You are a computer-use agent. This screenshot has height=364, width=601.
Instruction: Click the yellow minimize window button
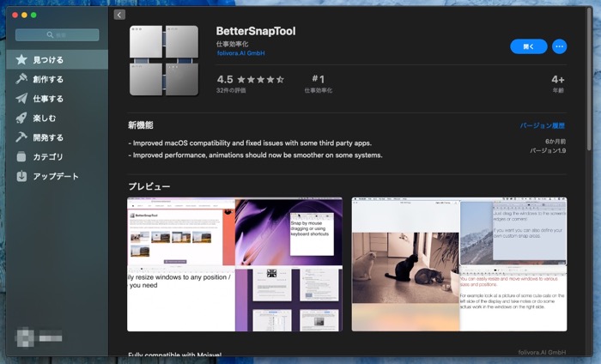point(24,15)
